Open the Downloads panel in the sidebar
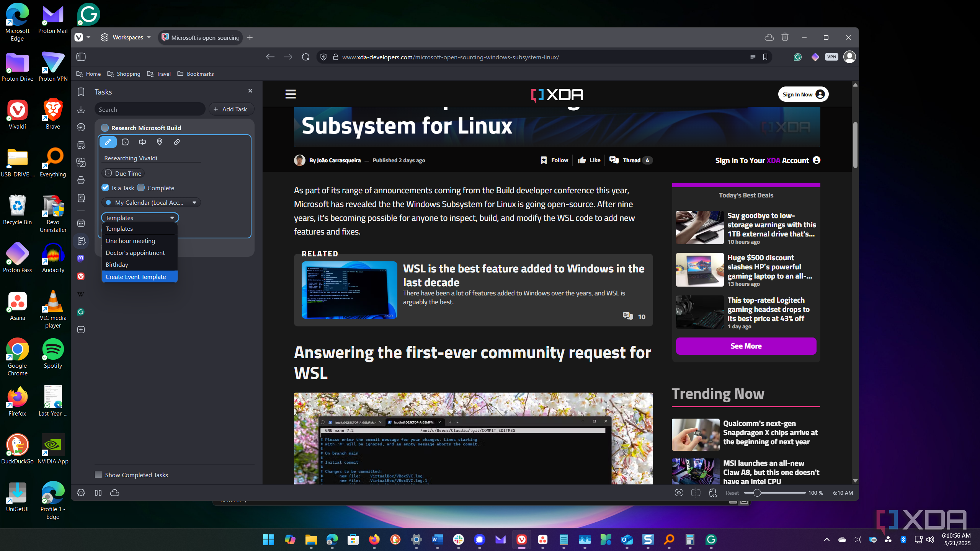The width and height of the screenshot is (980, 551). [x=81, y=110]
